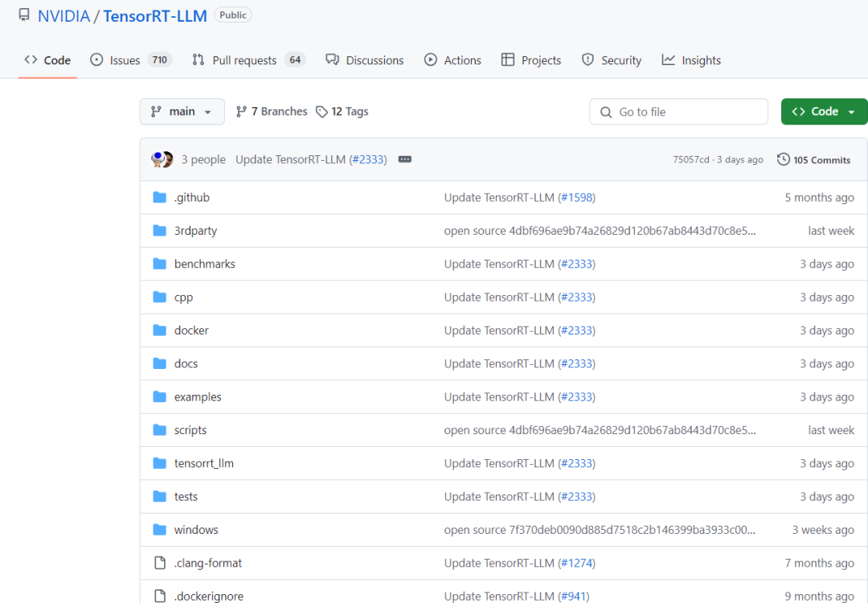Viewport: 868px width, 603px height.
Task: Open the tests folder
Action: pos(186,496)
